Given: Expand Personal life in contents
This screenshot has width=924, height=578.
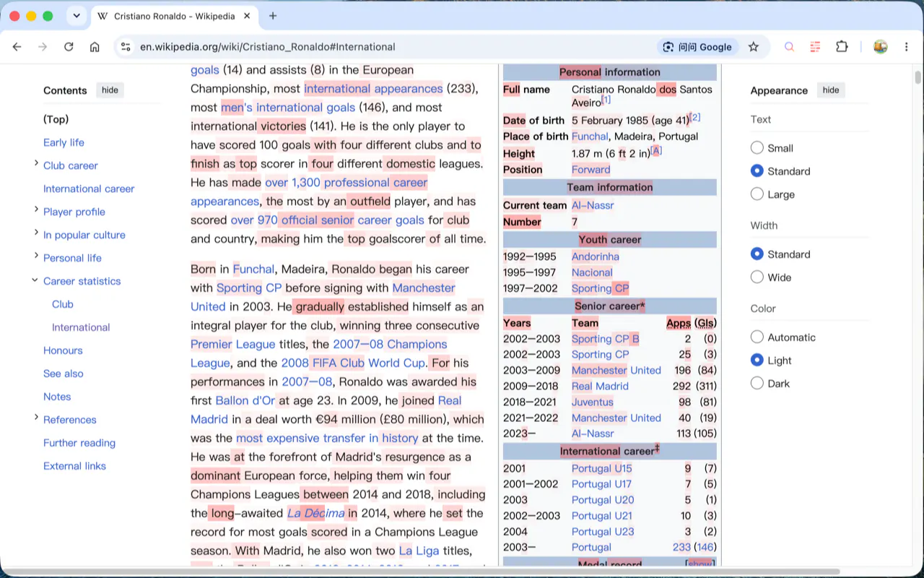Looking at the screenshot, I should click(36, 256).
